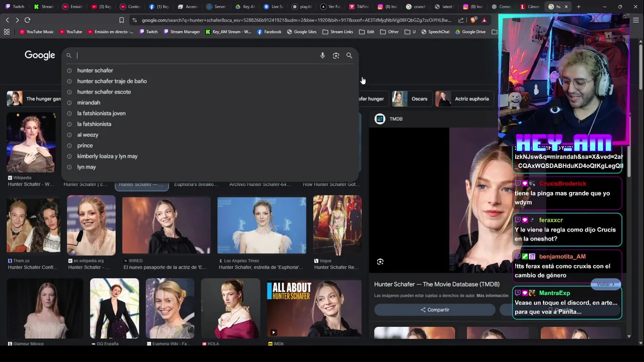Open the browser hamburger menu
The image size is (644, 362).
point(636,20)
